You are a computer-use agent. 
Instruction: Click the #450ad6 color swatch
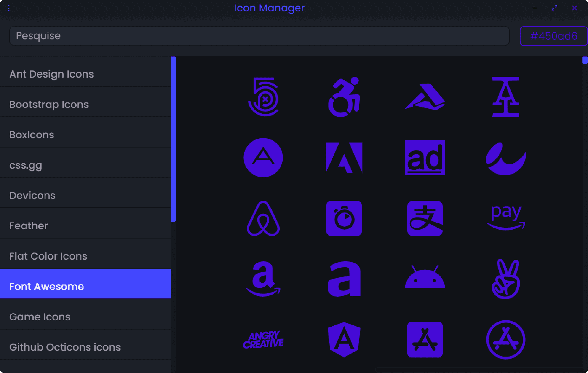click(553, 36)
